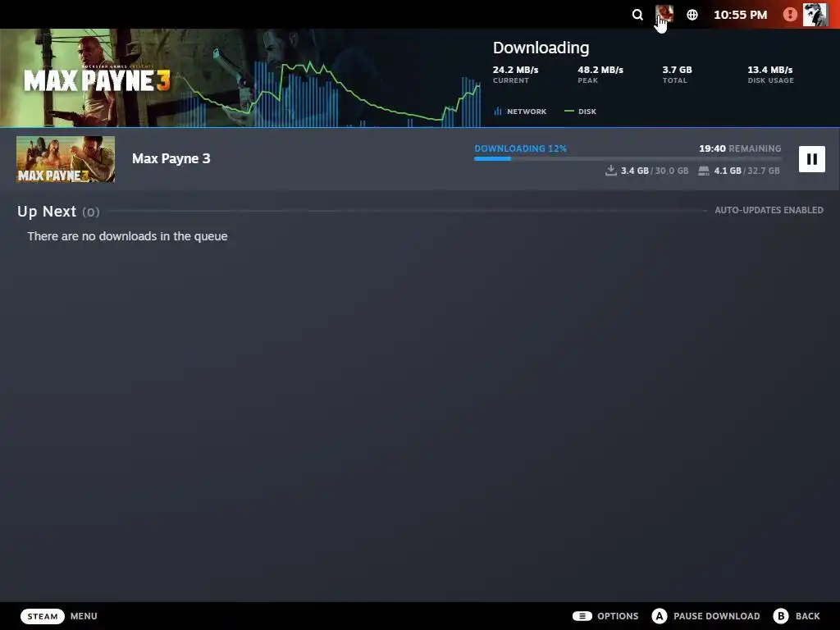The image size is (840, 630).
Task: Click the globe network icon
Action: pos(692,15)
